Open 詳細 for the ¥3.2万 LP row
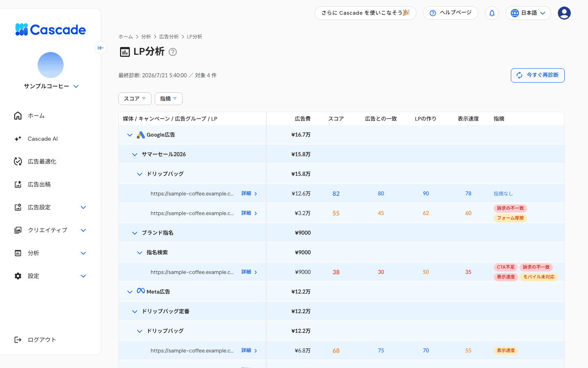588x368 pixels. click(x=249, y=213)
